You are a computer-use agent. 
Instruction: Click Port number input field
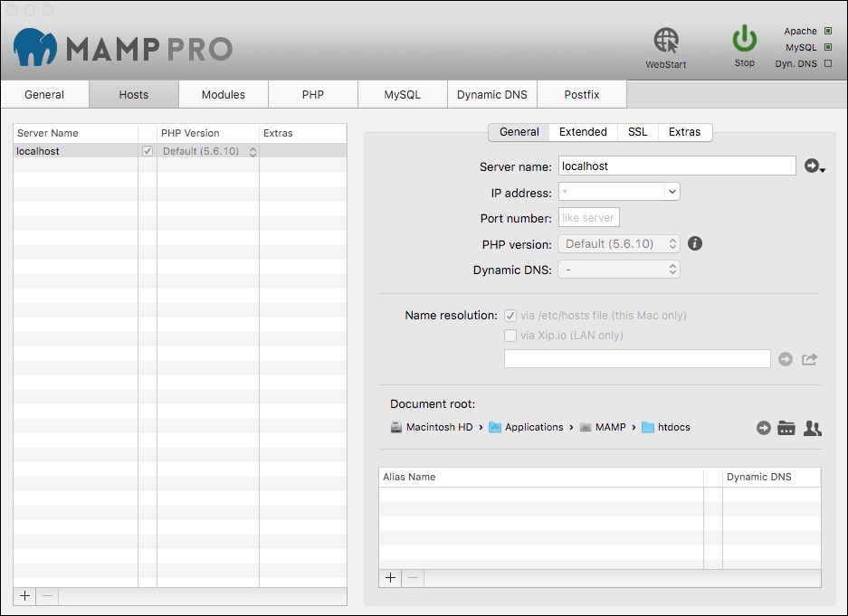pos(589,218)
